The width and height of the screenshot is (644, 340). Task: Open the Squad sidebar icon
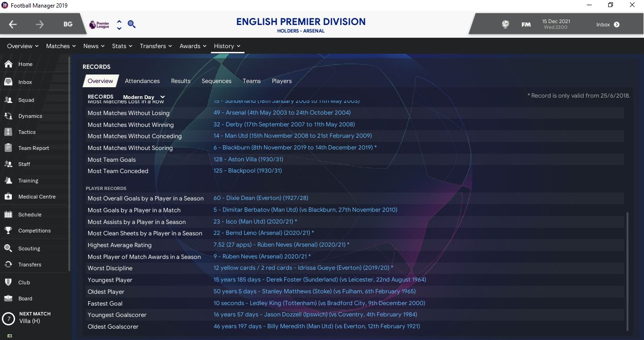coord(8,100)
